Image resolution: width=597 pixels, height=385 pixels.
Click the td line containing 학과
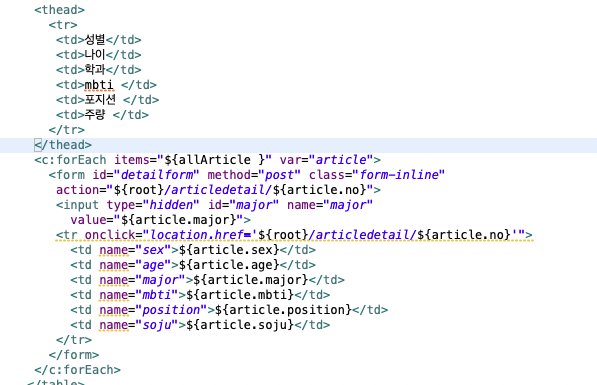point(99,70)
